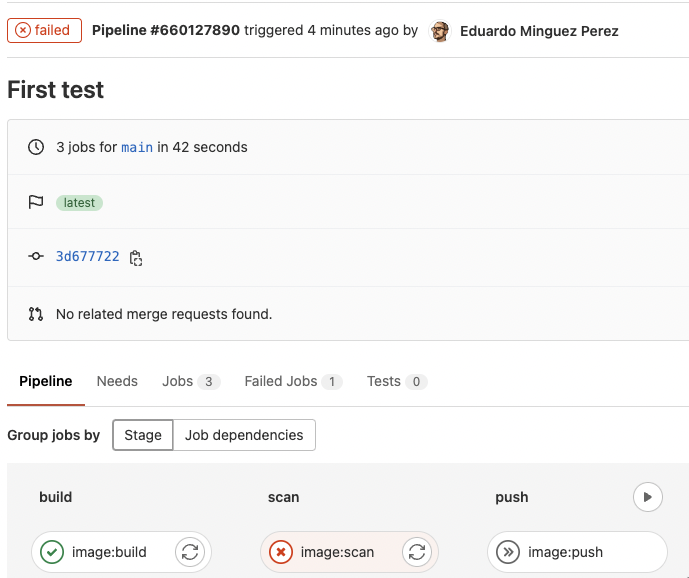Click the Tests count badge 0
Viewport: 689px width, 578px height.
416,382
